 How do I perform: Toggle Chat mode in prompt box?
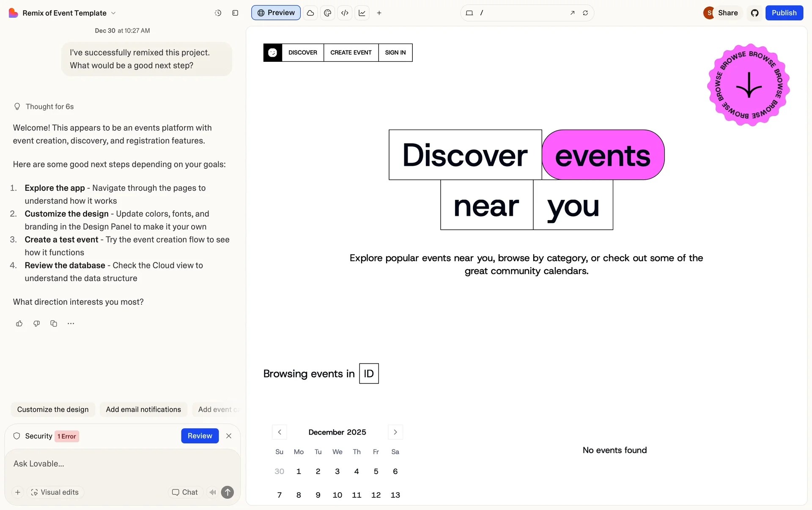[185, 492]
